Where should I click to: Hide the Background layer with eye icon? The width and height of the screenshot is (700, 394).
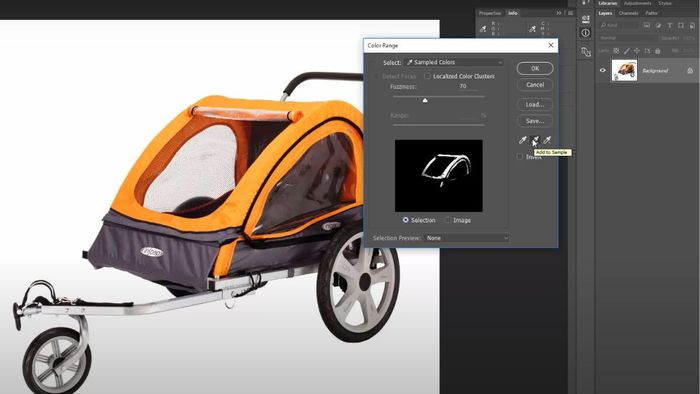tap(603, 70)
